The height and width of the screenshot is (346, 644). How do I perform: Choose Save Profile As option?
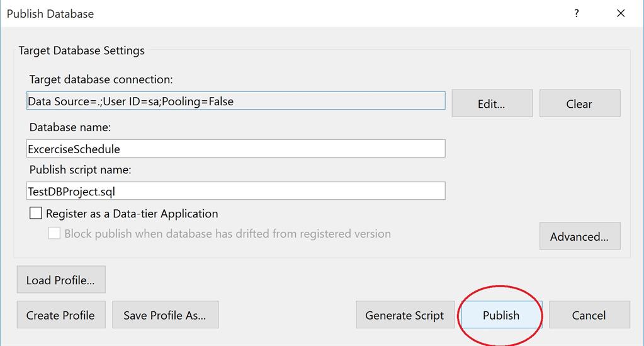click(x=165, y=315)
